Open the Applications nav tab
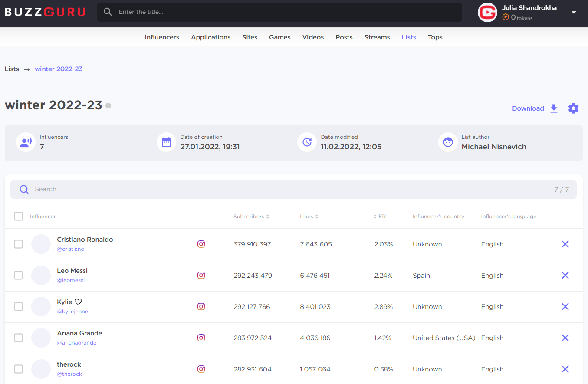Viewport: 588px width, 384px height. click(211, 37)
